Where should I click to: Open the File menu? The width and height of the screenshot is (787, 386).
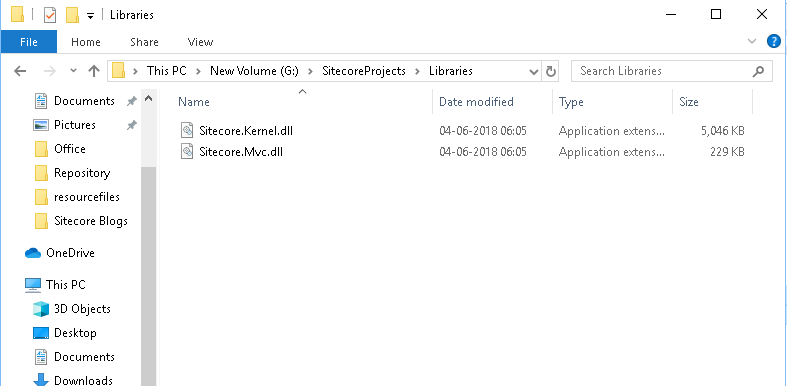coord(29,42)
